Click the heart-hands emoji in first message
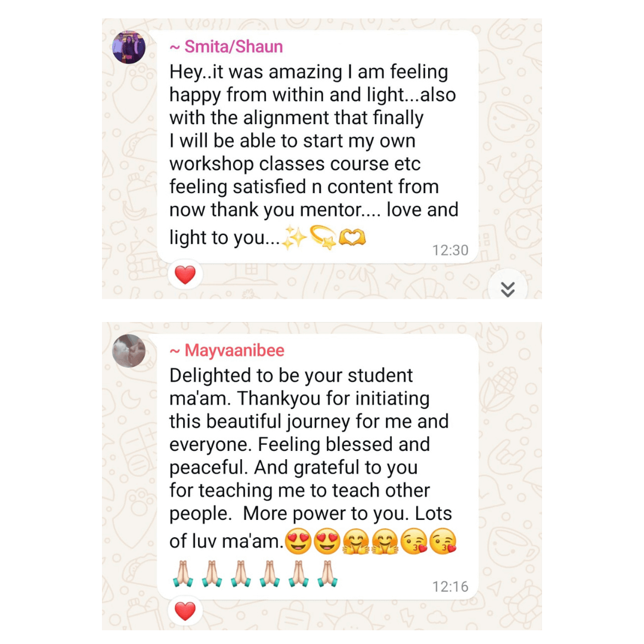 [352, 237]
